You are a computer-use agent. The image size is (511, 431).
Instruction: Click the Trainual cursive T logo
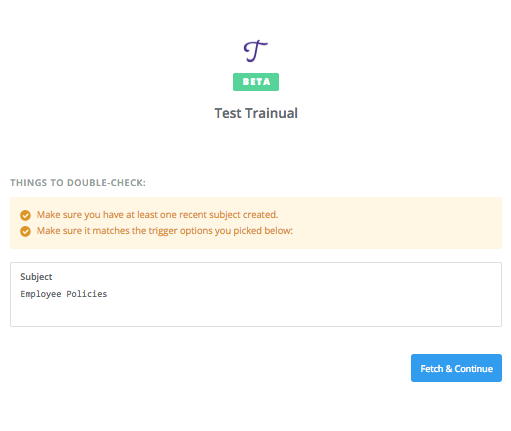click(256, 51)
